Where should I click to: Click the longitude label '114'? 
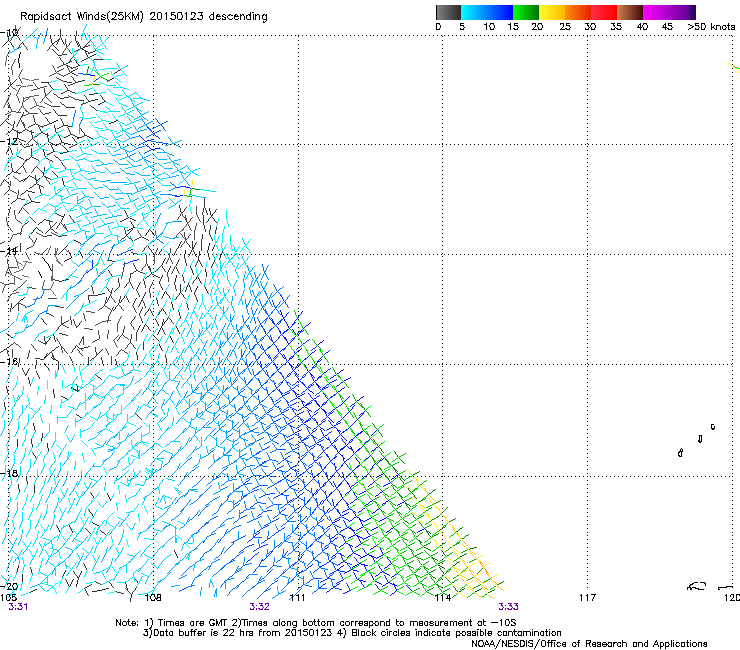click(x=442, y=598)
